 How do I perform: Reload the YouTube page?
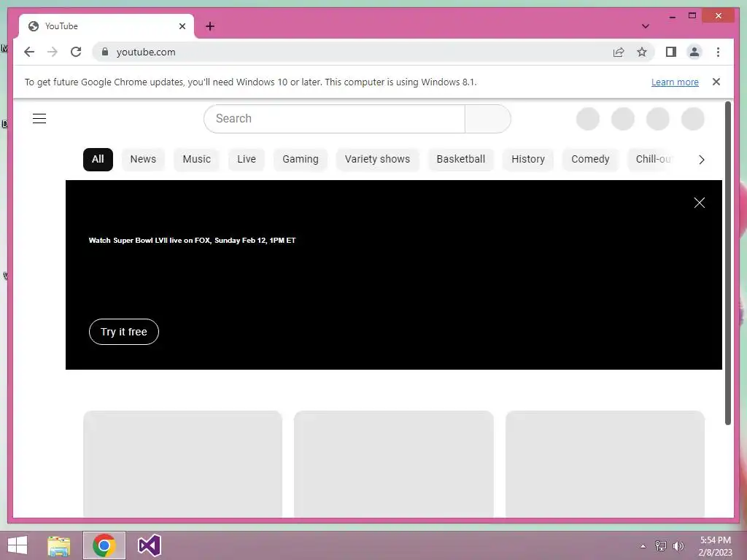(76, 52)
